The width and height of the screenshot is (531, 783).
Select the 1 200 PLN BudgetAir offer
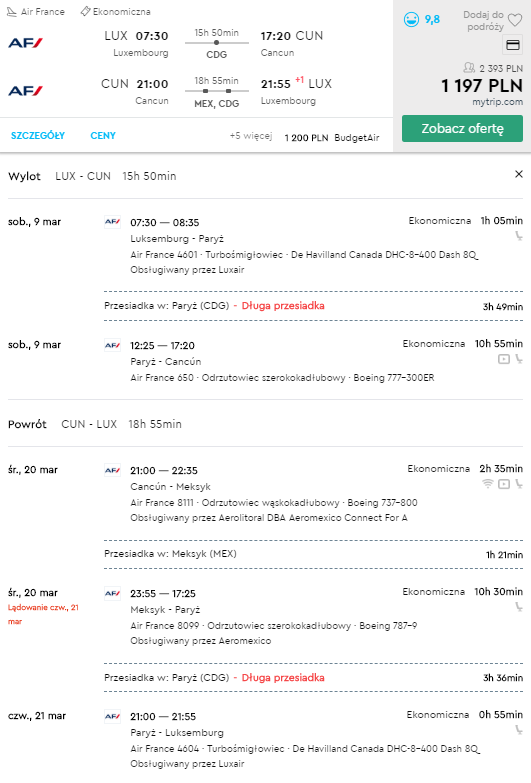click(x=332, y=138)
